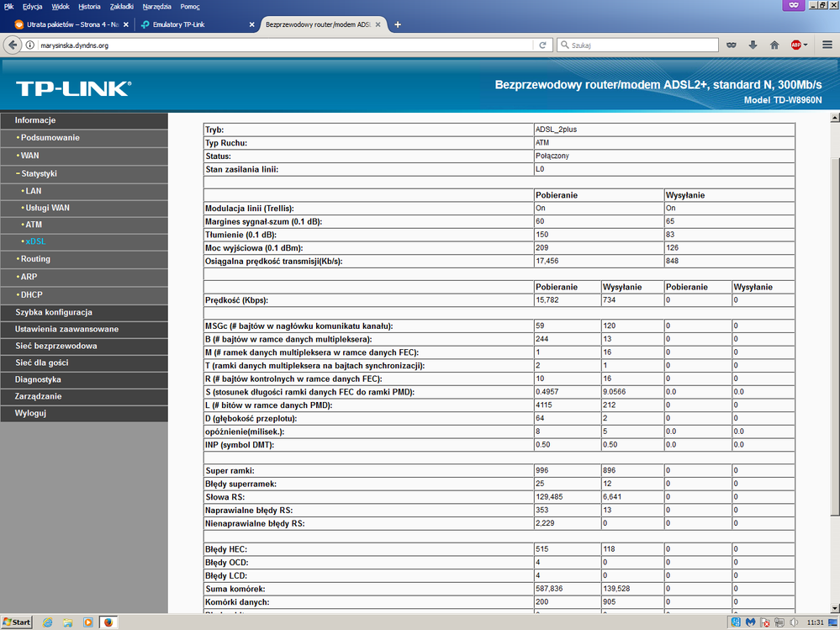Collapse the Statystyki submenu in sidebar
The height and width of the screenshot is (630, 840).
click(x=38, y=173)
